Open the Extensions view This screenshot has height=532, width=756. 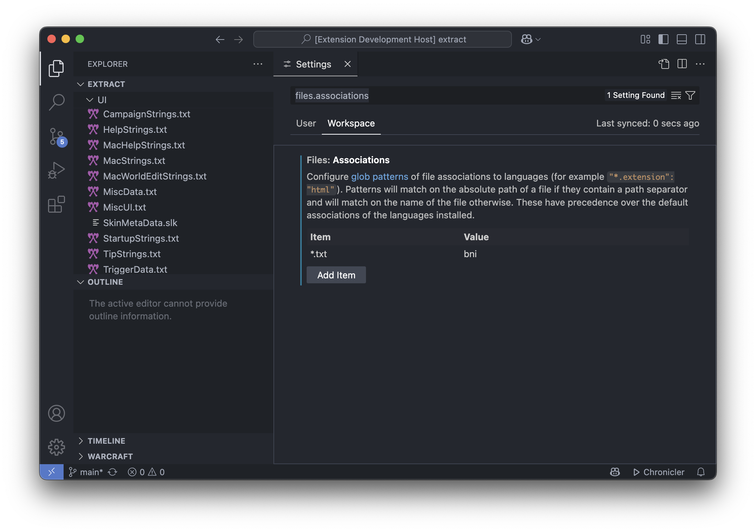57,204
